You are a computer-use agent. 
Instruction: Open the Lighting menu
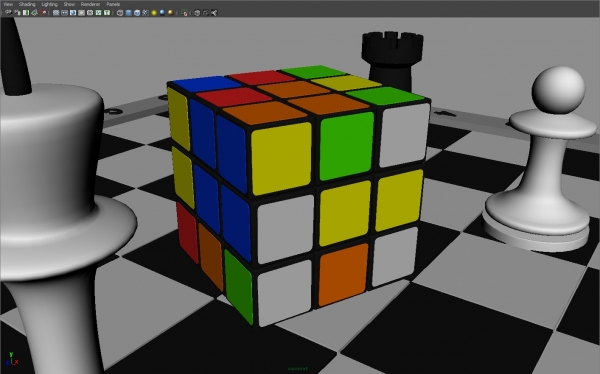[49, 4]
